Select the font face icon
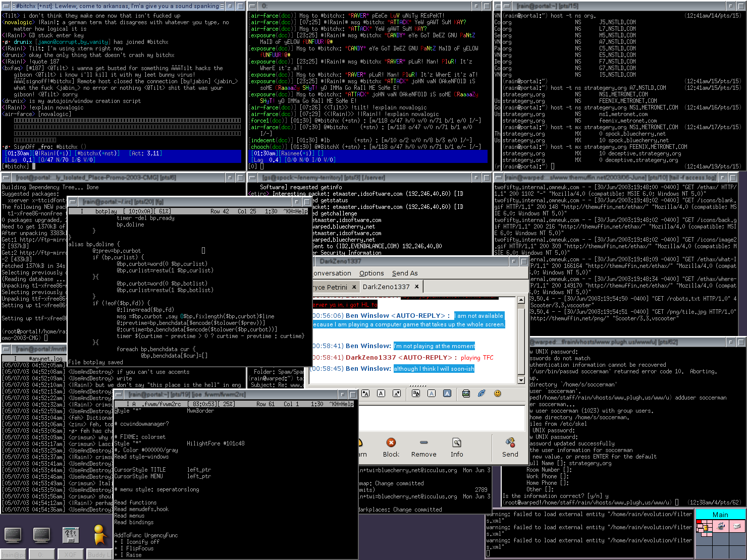Image resolution: width=747 pixels, height=560 pixels. [416, 394]
